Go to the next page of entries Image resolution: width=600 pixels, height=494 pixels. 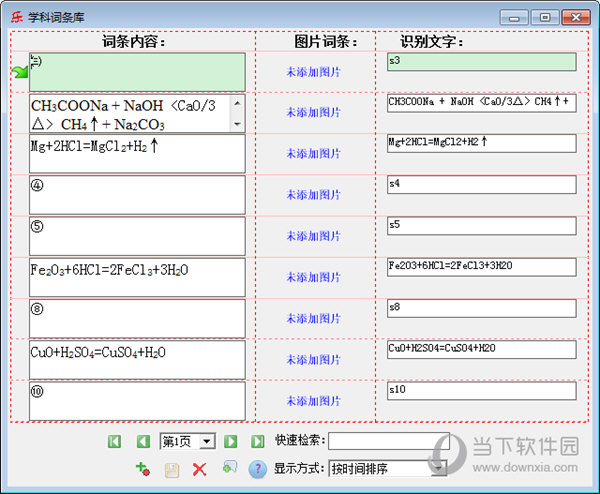230,441
